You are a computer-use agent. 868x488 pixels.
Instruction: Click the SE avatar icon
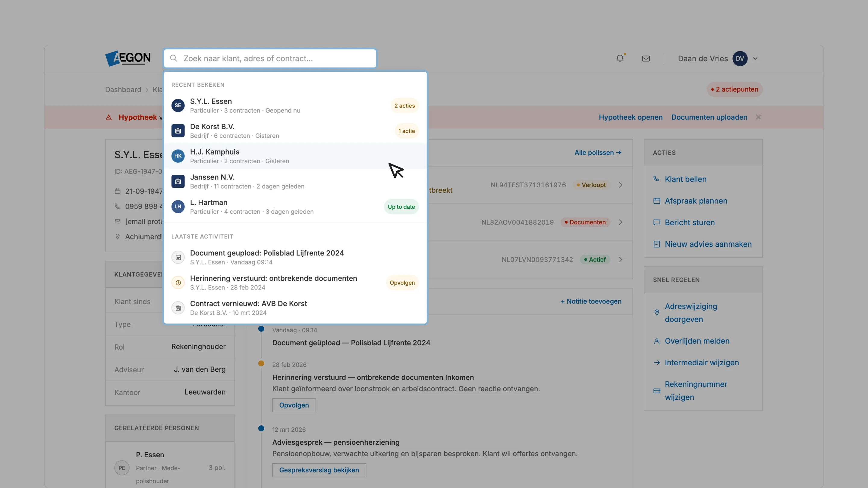coord(178,105)
